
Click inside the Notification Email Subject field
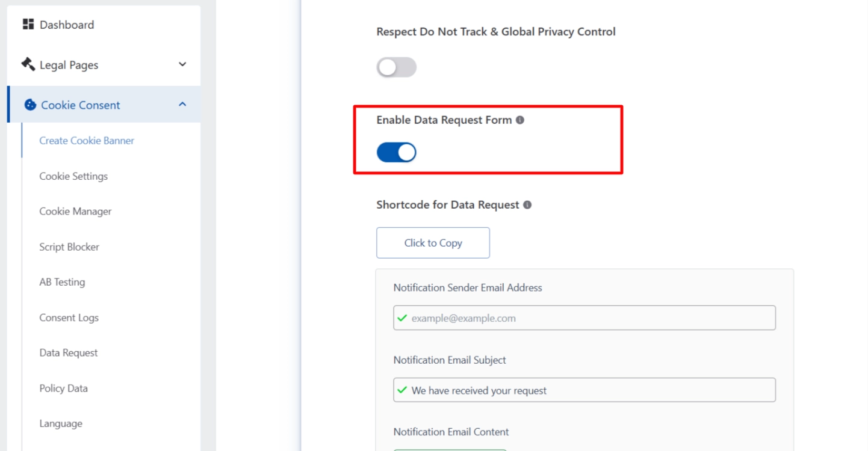point(584,390)
